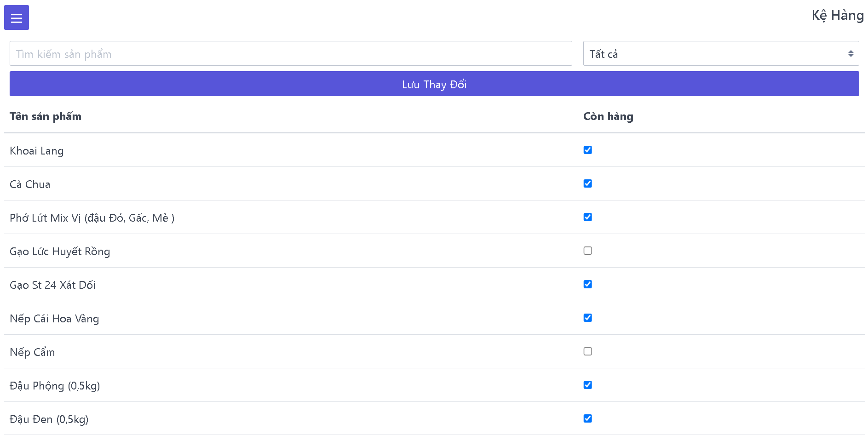868x435 pixels.
Task: Check the Gạo Lức Huyết Rồng checkbox
Action: [588, 251]
